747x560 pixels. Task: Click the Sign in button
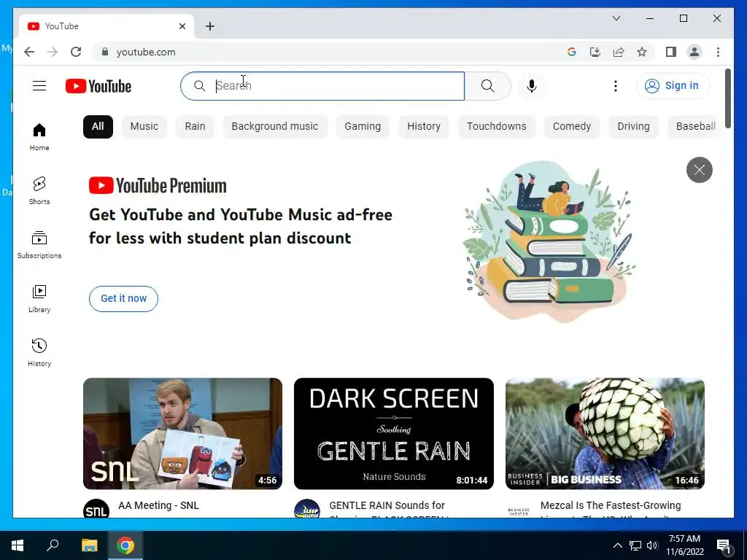click(673, 86)
